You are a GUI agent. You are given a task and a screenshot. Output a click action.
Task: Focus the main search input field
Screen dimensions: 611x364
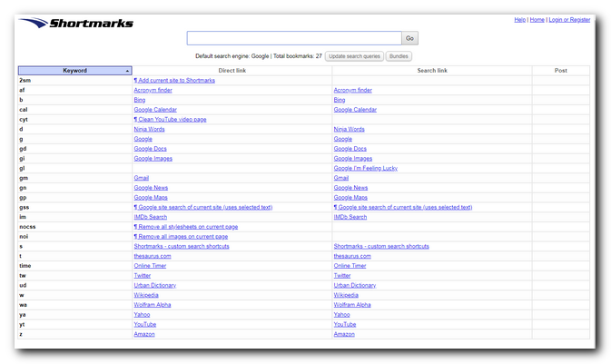pyautogui.click(x=294, y=38)
